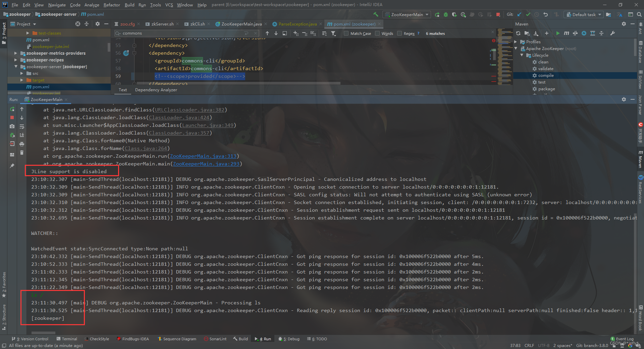Image resolution: width=644 pixels, height=349 pixels.
Task: Collapse all nodes in the Maven panel
Action: [x=601, y=33]
